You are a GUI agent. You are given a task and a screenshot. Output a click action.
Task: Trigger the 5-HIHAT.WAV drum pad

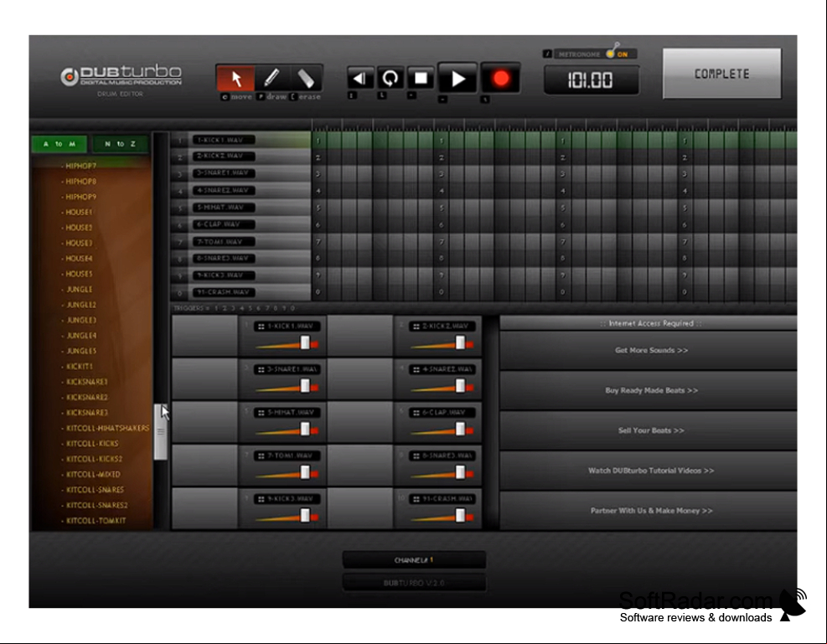(205, 421)
